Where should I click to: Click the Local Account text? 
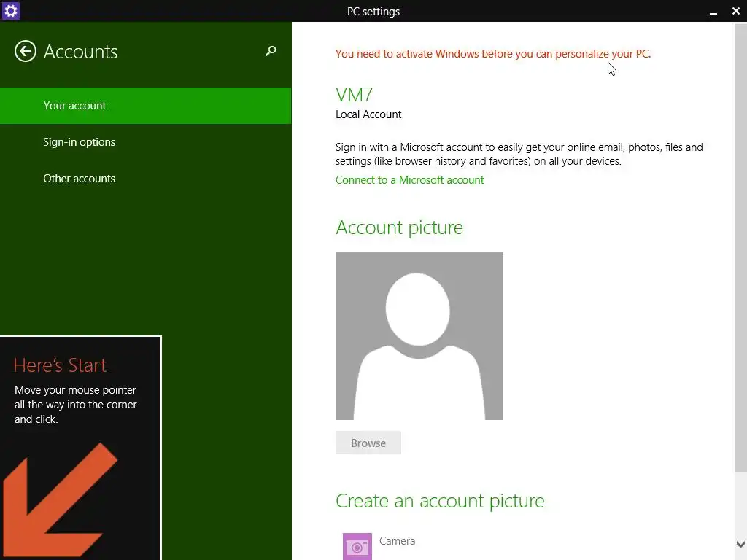pos(368,114)
